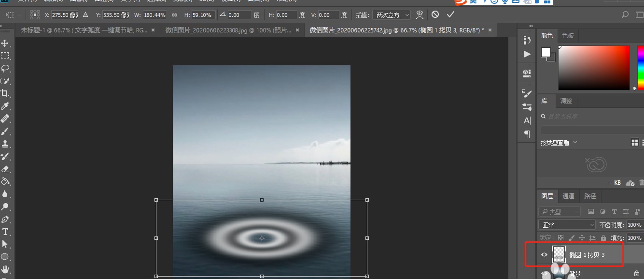Open the 正常 blend mode dropdown
644x279 pixels.
pyautogui.click(x=567, y=225)
